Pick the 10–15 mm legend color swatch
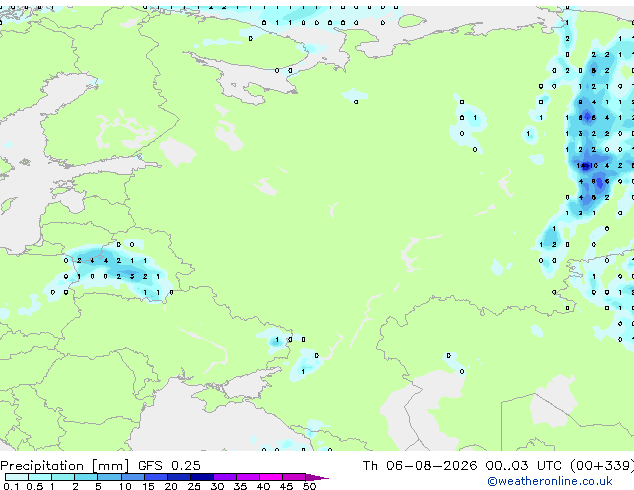Viewport: 634px width, 490px height. 132,477
